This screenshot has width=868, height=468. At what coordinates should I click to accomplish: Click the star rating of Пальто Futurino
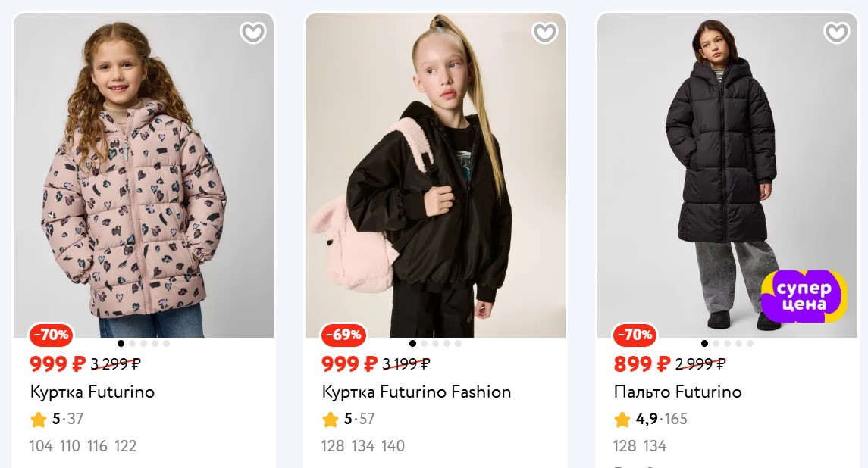[622, 419]
